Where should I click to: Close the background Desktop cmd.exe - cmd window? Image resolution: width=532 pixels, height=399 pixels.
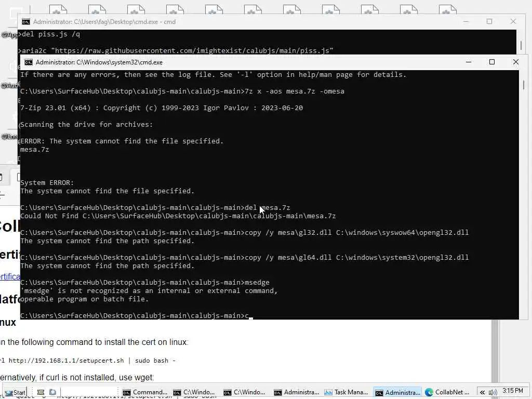pos(513,21)
